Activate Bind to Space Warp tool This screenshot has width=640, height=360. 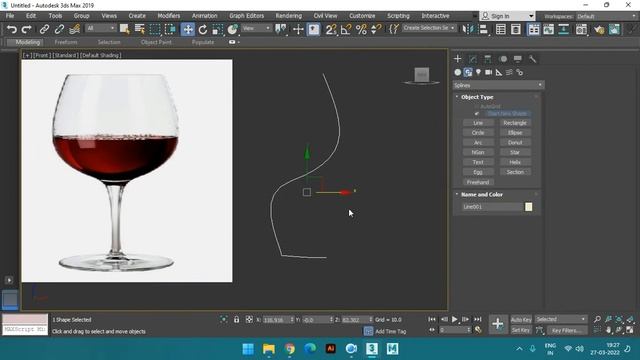coord(74,29)
